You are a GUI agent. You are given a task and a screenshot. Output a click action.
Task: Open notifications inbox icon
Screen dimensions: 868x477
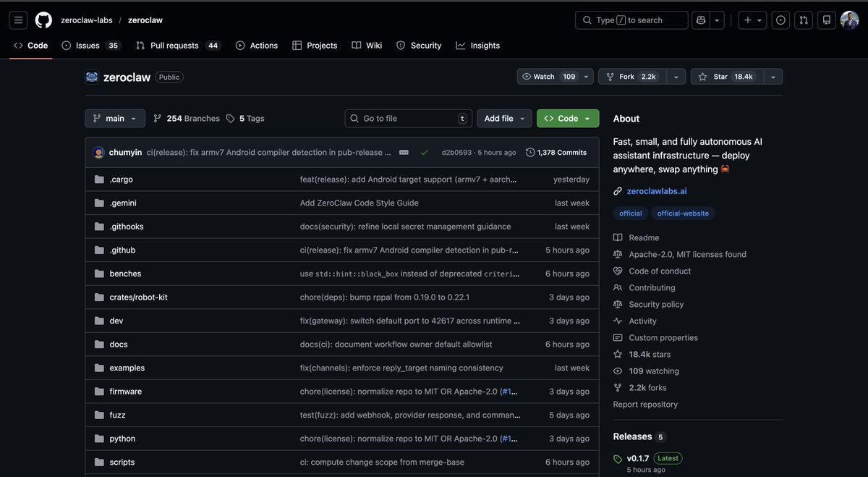[827, 20]
